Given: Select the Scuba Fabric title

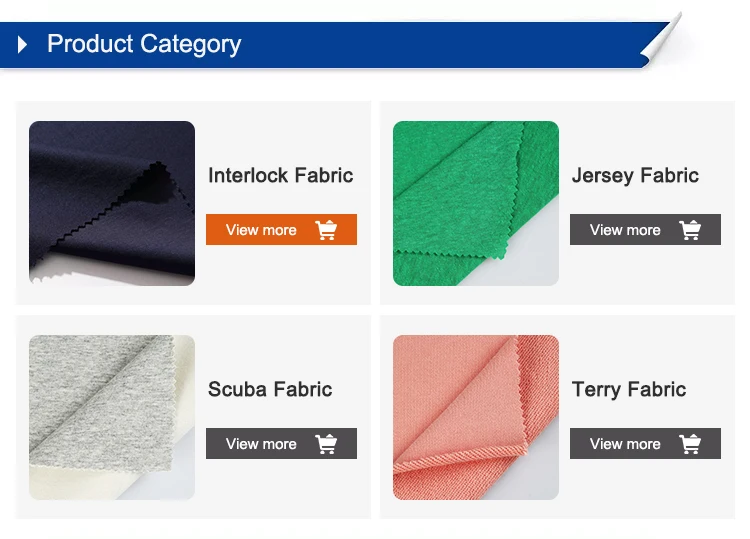Looking at the screenshot, I should coord(270,390).
